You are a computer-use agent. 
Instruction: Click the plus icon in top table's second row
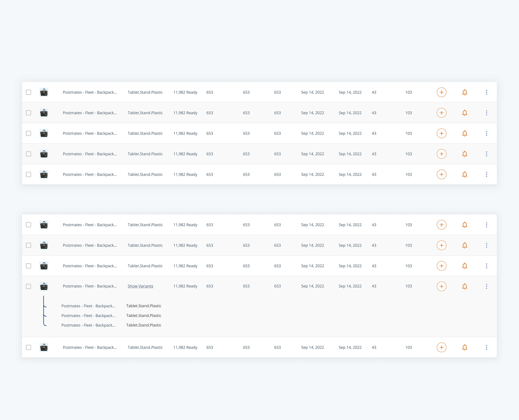pyautogui.click(x=441, y=113)
